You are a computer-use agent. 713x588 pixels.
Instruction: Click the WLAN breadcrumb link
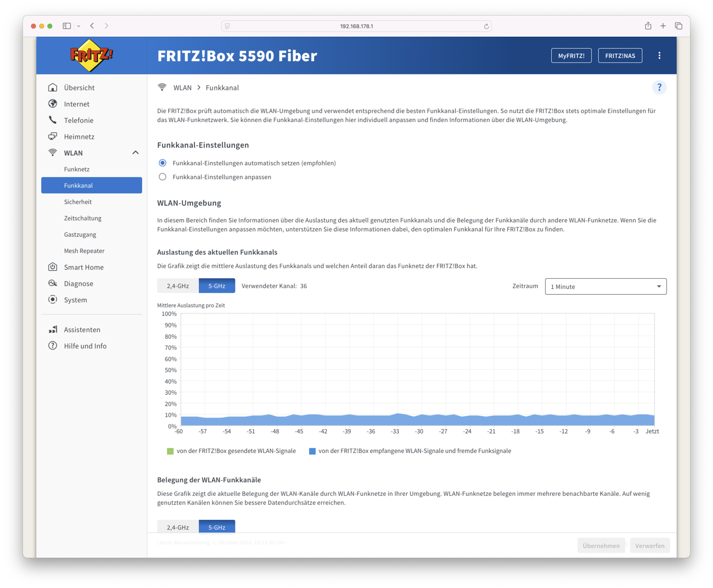click(x=182, y=88)
